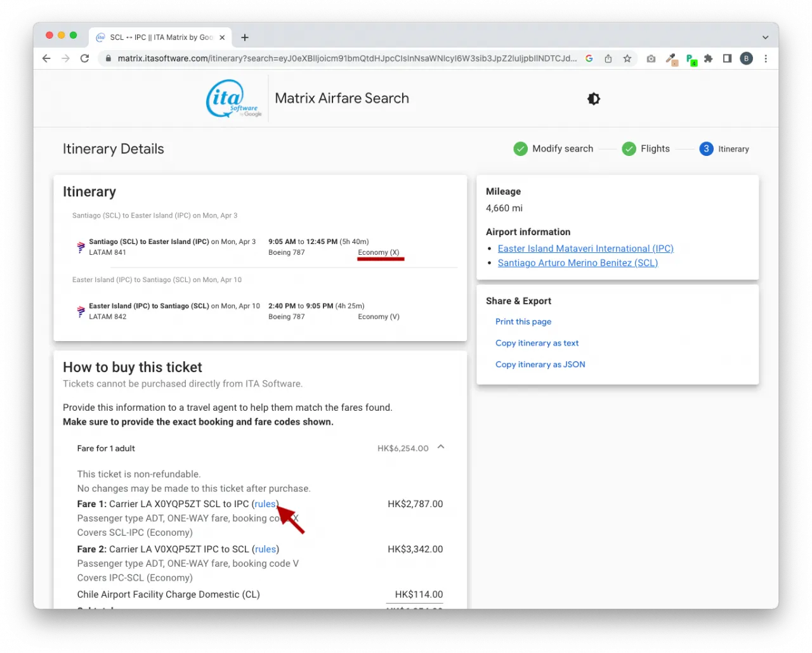The width and height of the screenshot is (812, 653).
Task: Open Fare 2 rules link
Action: point(265,549)
